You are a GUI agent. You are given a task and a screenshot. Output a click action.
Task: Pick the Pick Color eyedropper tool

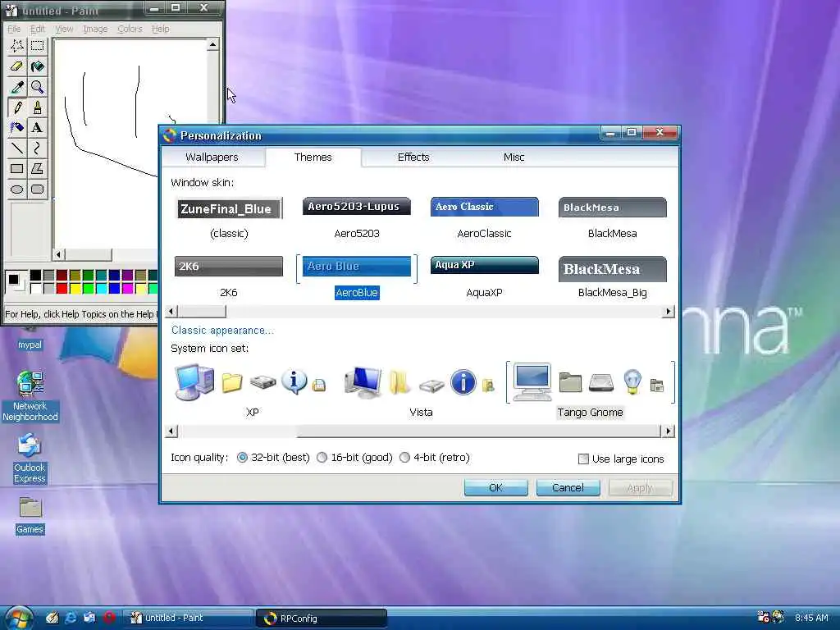click(x=17, y=87)
